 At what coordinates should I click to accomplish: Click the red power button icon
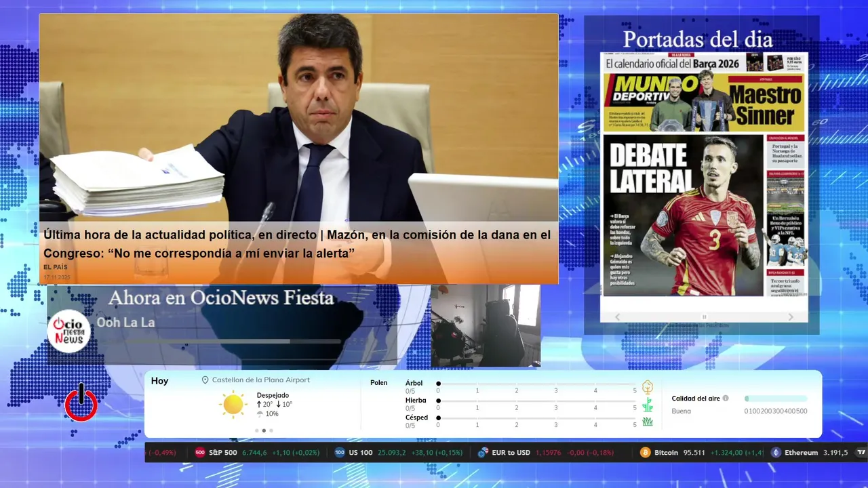coord(81,403)
